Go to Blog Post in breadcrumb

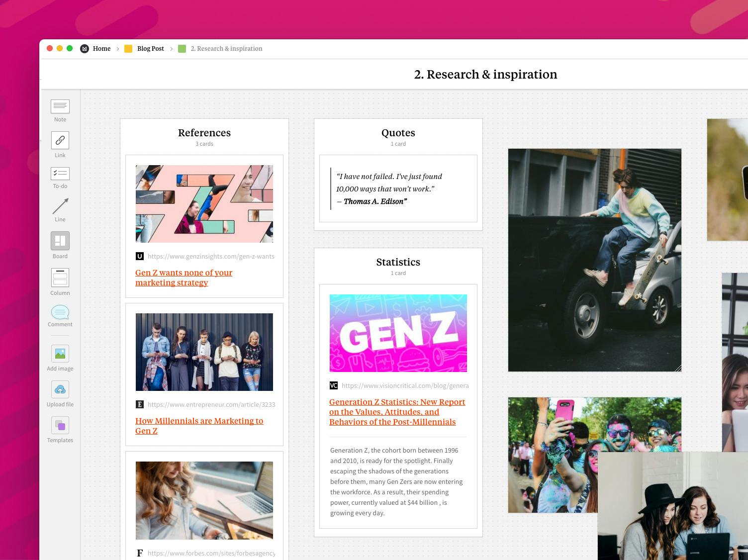pyautogui.click(x=151, y=49)
